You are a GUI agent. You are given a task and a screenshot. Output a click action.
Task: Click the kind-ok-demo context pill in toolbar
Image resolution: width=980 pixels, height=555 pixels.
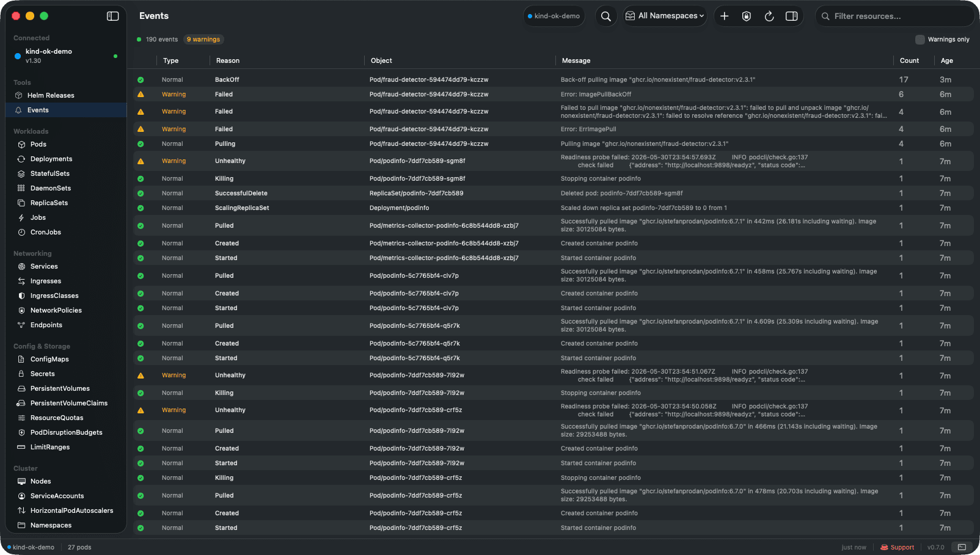point(554,16)
